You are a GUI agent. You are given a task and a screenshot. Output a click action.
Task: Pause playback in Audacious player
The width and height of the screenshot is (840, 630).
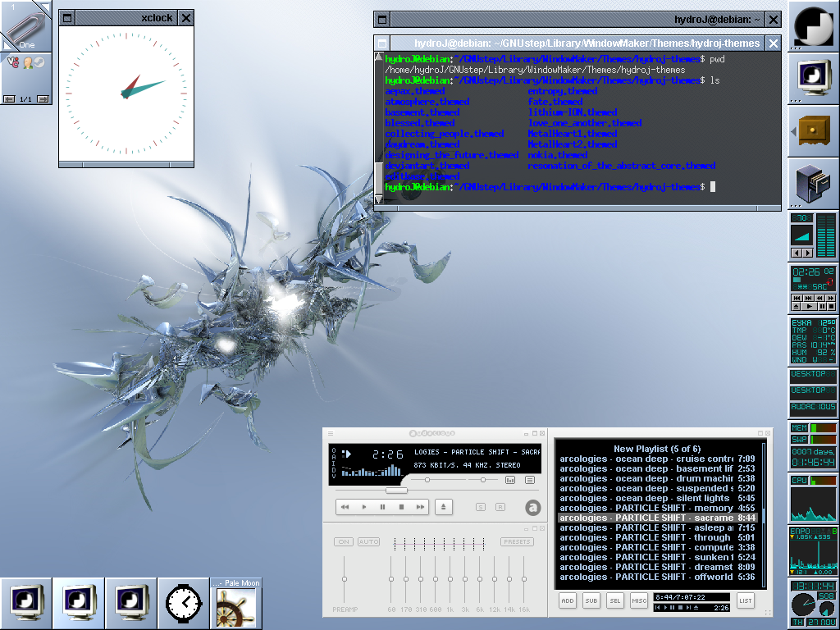tap(382, 507)
